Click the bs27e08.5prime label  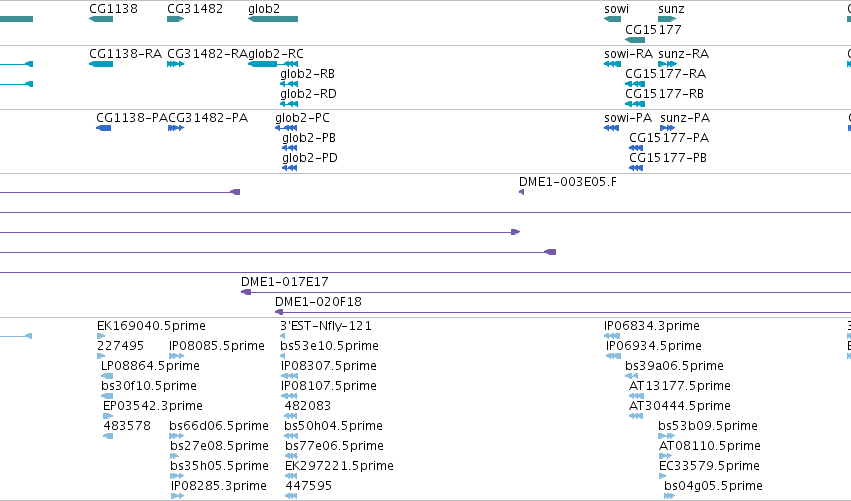point(219,446)
